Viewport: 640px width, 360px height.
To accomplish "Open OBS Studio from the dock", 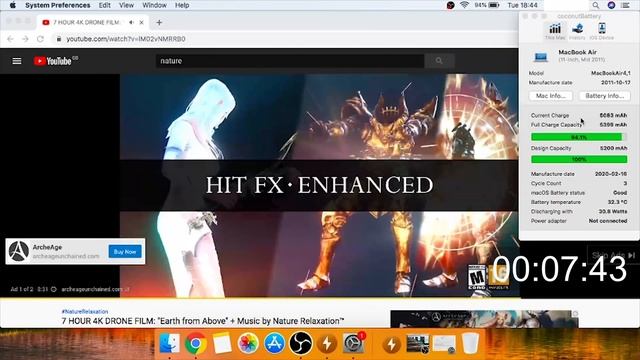I will pos(301,344).
